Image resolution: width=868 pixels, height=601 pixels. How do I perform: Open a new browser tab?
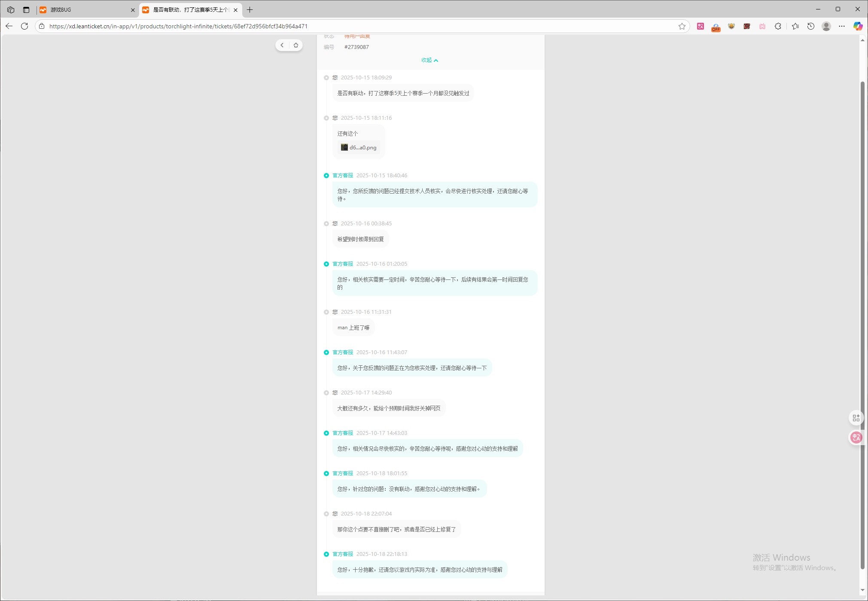[x=250, y=9]
